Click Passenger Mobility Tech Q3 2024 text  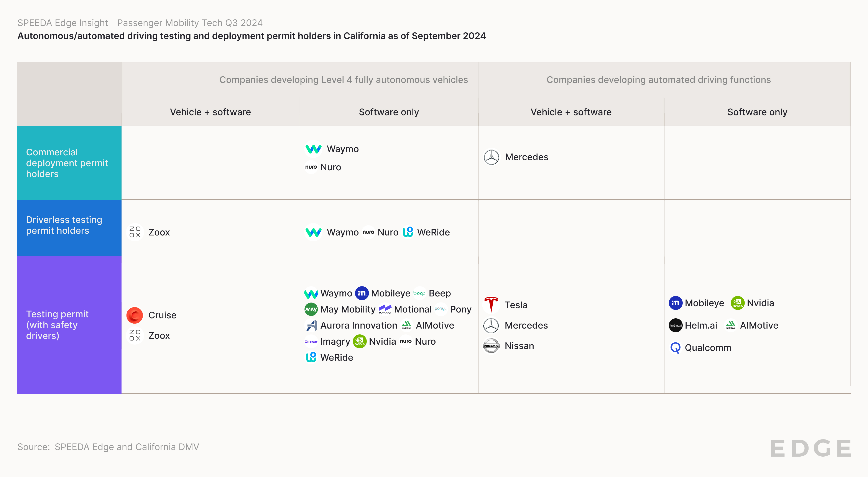coord(190,23)
